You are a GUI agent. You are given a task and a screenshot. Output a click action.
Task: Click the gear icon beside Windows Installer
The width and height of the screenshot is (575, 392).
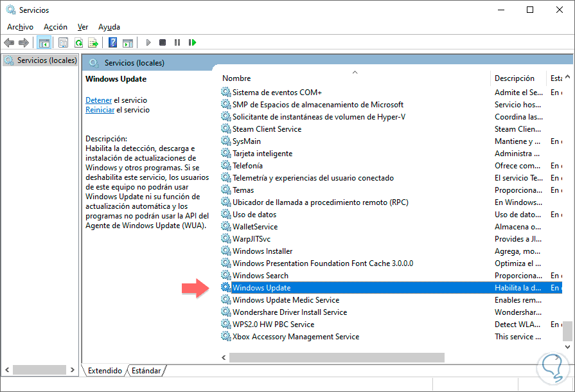point(226,251)
